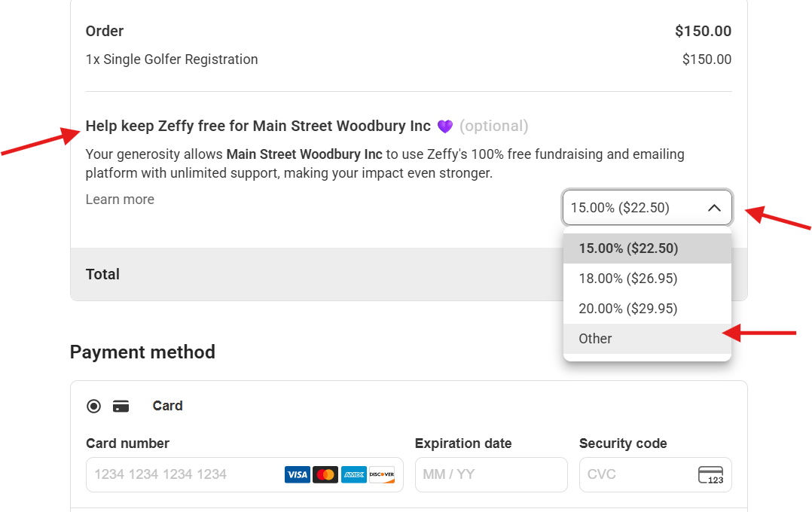This screenshot has height=512, width=812.
Task: Open the 15.00% ($22.50) contribution combo box
Action: (647, 208)
